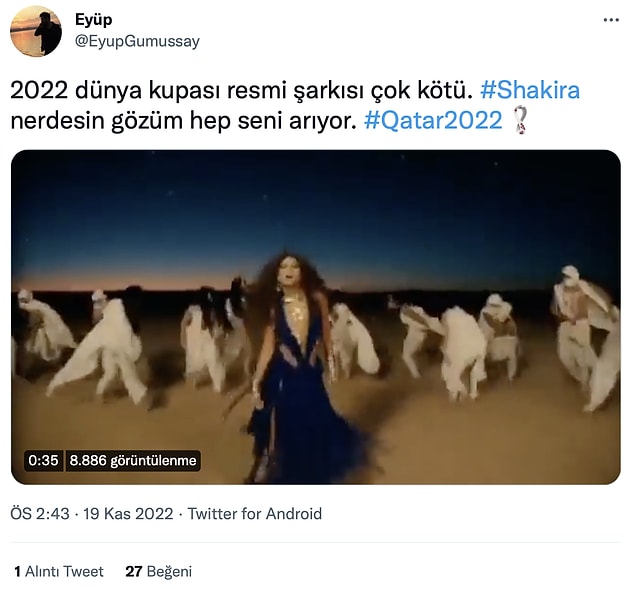View the 27 Beğeni likes list
The width and height of the screenshot is (635, 589).
(x=158, y=572)
